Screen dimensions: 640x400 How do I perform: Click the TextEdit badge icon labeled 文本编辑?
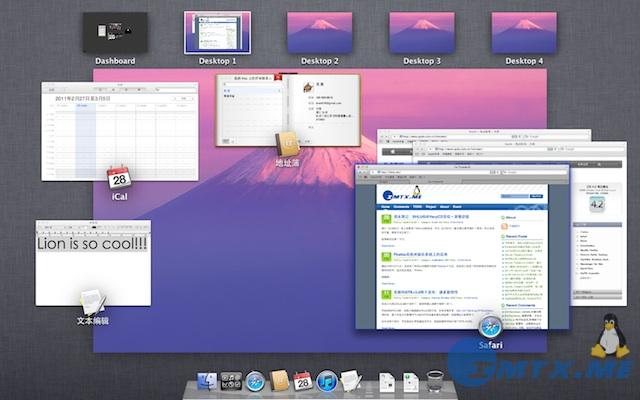93,302
